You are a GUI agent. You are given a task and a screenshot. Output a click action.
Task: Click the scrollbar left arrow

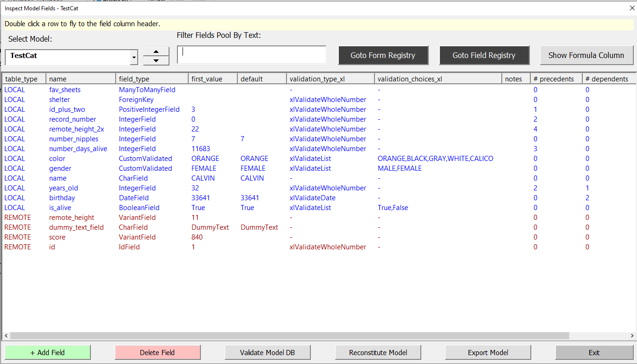(x=6, y=335)
